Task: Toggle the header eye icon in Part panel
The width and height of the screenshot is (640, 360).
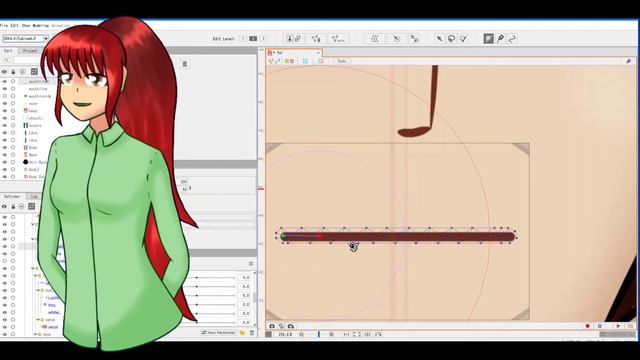Action: click(x=4, y=72)
